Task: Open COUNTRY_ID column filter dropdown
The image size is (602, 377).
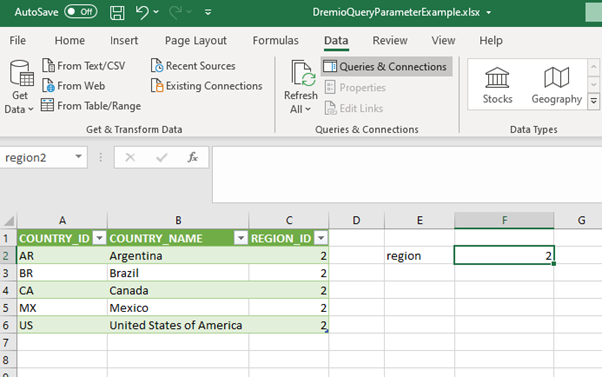Action: [x=99, y=238]
